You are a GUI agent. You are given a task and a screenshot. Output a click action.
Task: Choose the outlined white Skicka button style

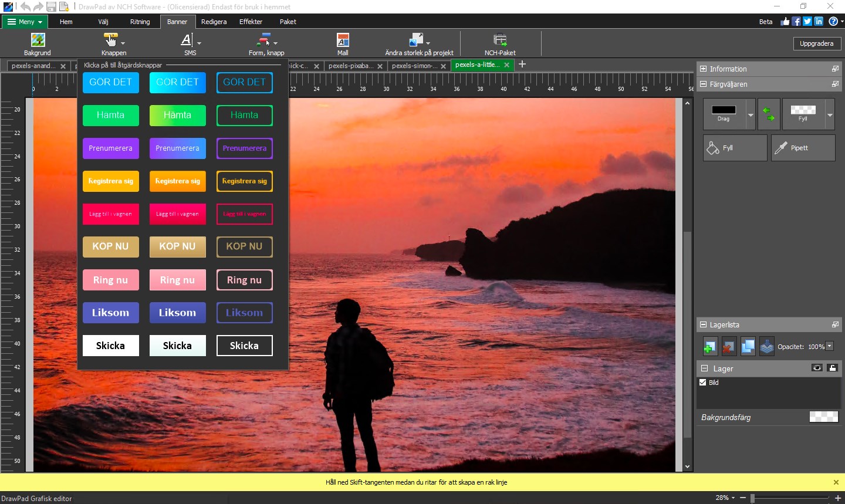point(244,346)
